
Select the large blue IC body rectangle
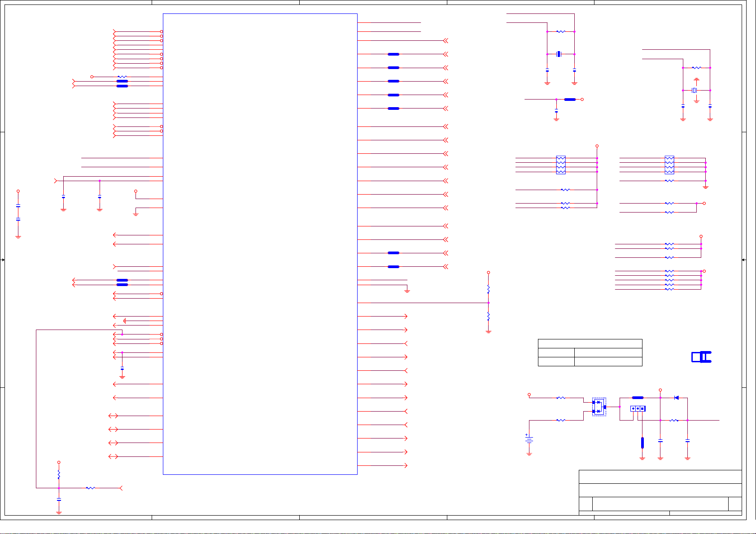click(260, 244)
